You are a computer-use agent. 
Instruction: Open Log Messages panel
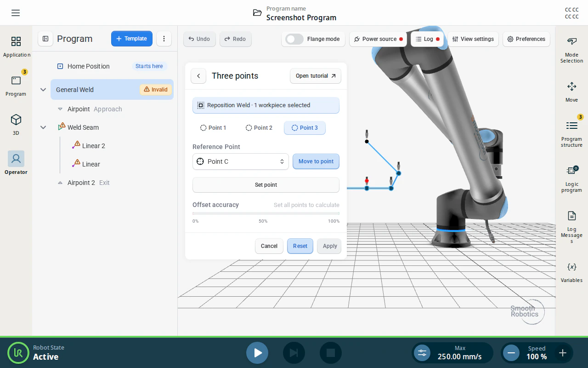coord(571,227)
